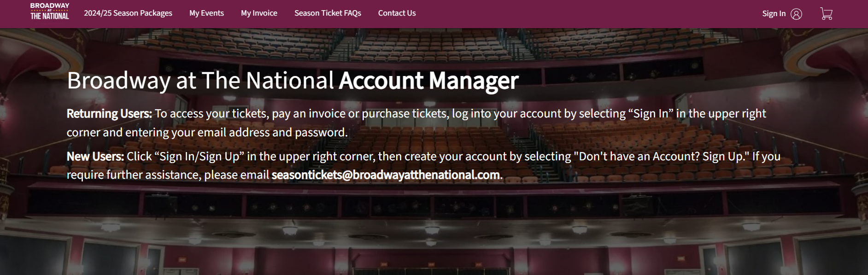Click the bold New Users label
868x275 pixels.
click(95, 157)
